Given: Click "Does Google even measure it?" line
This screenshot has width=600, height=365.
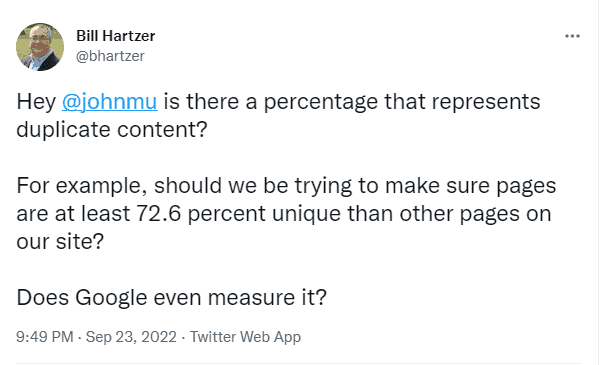Looking at the screenshot, I should 171,297.
